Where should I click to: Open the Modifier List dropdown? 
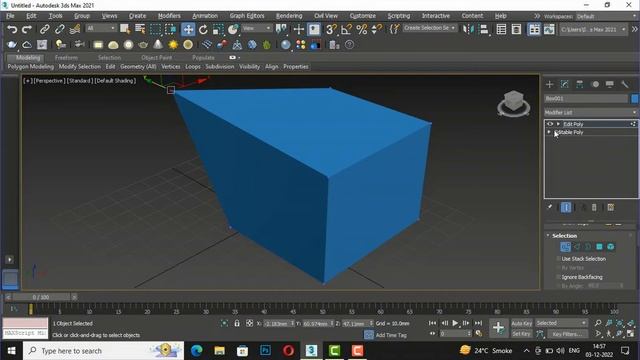point(591,112)
